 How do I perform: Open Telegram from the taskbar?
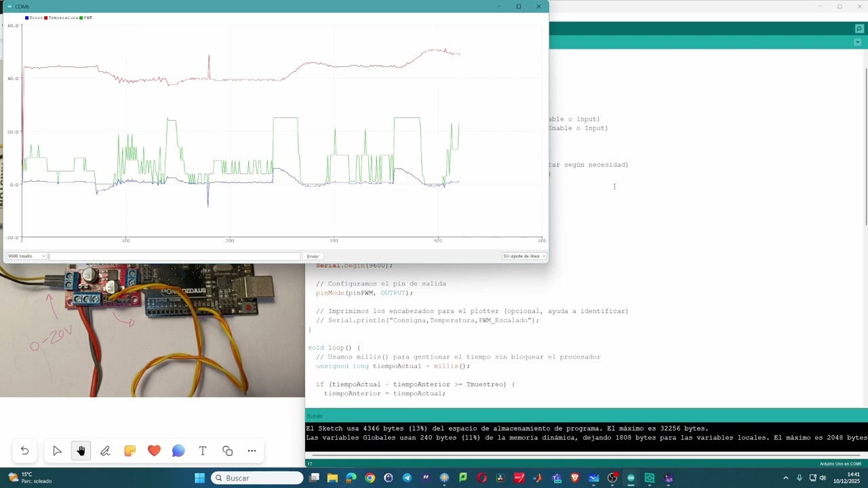(407, 478)
